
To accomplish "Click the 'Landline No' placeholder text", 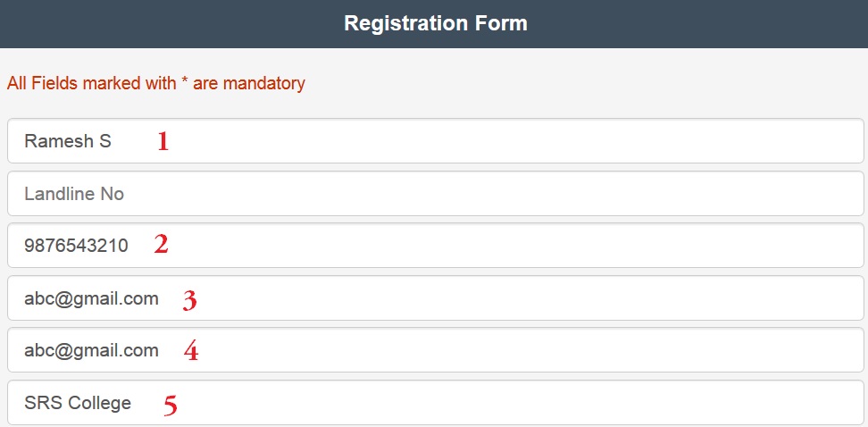I will click(x=74, y=194).
